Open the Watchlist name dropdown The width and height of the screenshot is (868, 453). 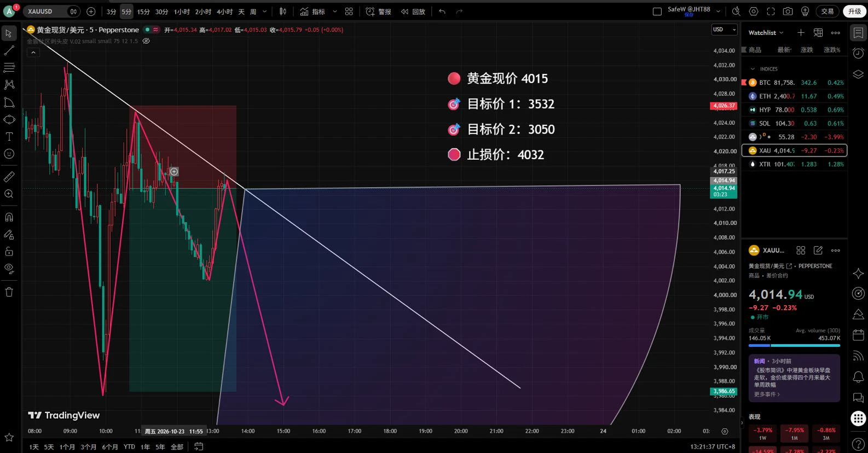[766, 33]
